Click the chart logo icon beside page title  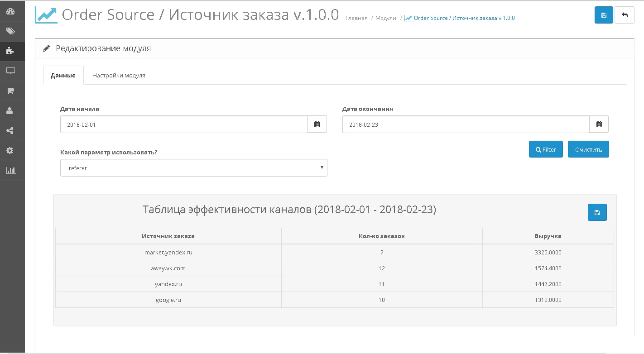[x=46, y=14]
